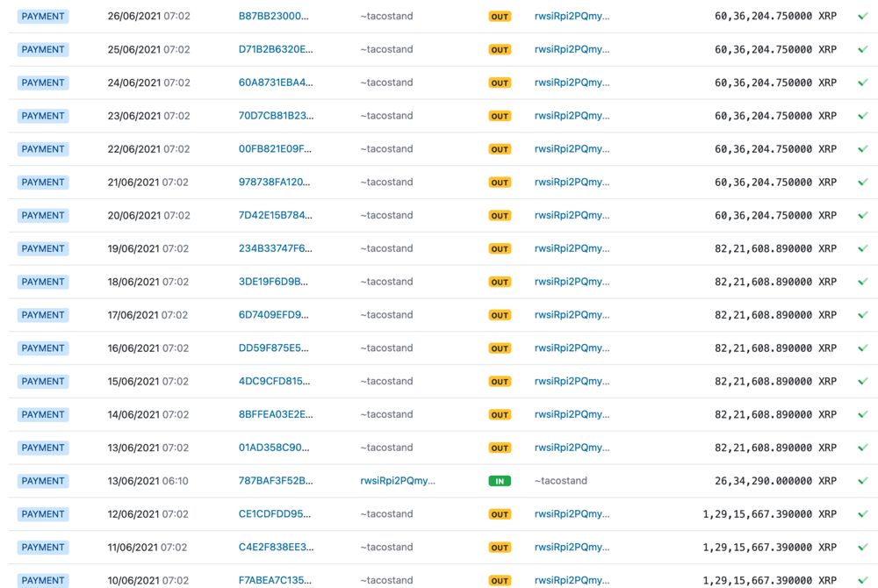Click green checkmark on 12/06/2021 row
878x588 pixels.
[863, 513]
